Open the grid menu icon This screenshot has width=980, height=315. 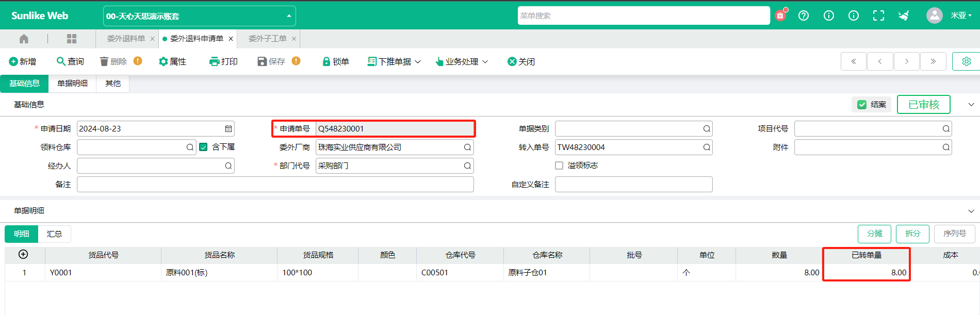[72, 39]
